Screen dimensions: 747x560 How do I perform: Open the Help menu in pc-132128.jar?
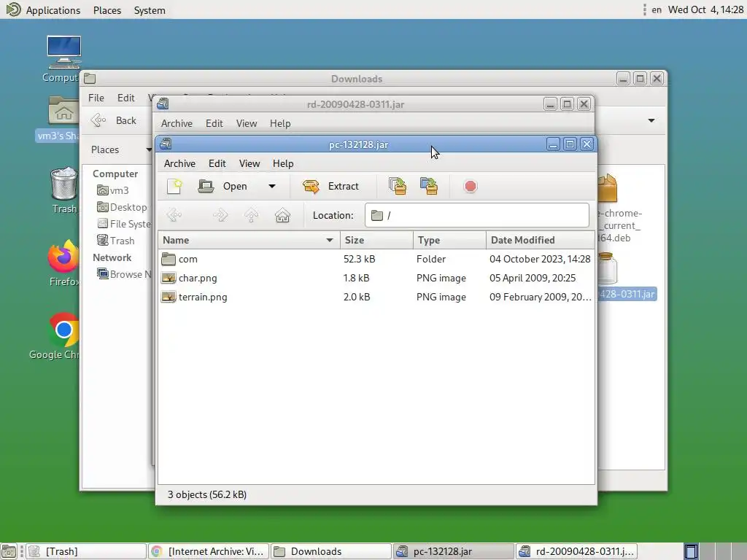point(283,163)
